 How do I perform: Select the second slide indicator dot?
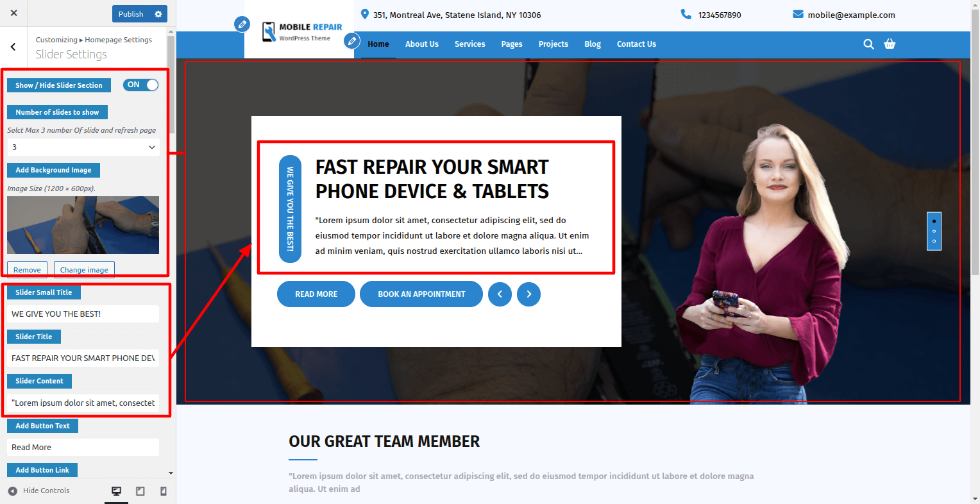tap(934, 231)
